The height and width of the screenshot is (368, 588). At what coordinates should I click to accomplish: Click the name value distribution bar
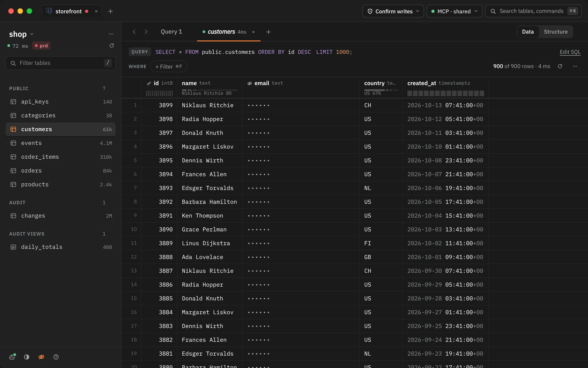point(210,90)
